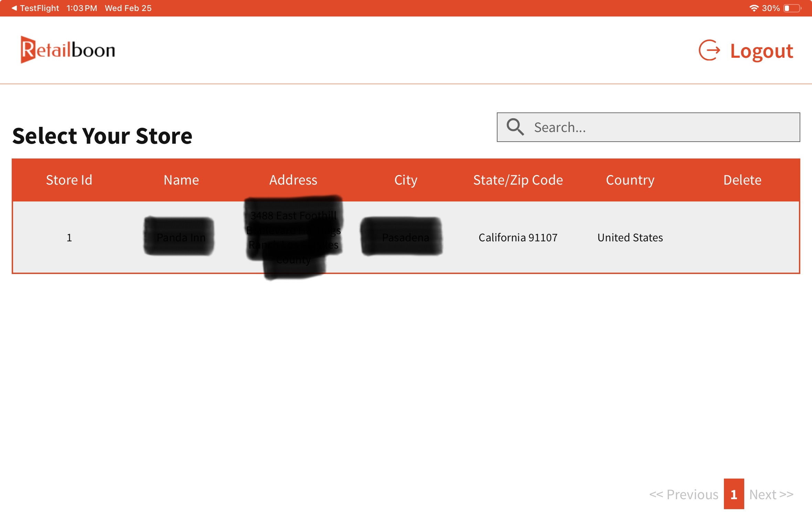Click the magnifying glass search icon

point(515,127)
